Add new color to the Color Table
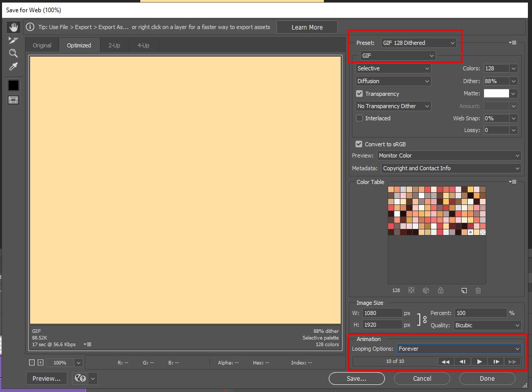532x392 pixels. coord(464,290)
